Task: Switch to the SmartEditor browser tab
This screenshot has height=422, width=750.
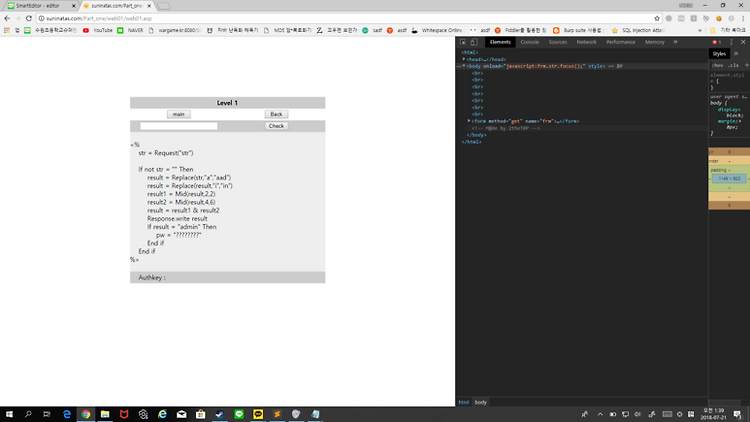Action: pyautogui.click(x=39, y=6)
